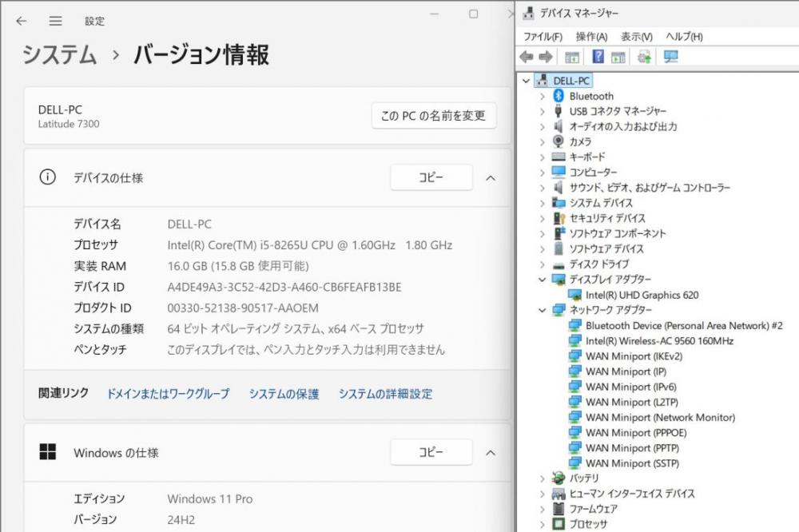Click the Windows logo beside Windows の仕様
Image resolution: width=799 pixels, height=532 pixels.
pos(48,451)
